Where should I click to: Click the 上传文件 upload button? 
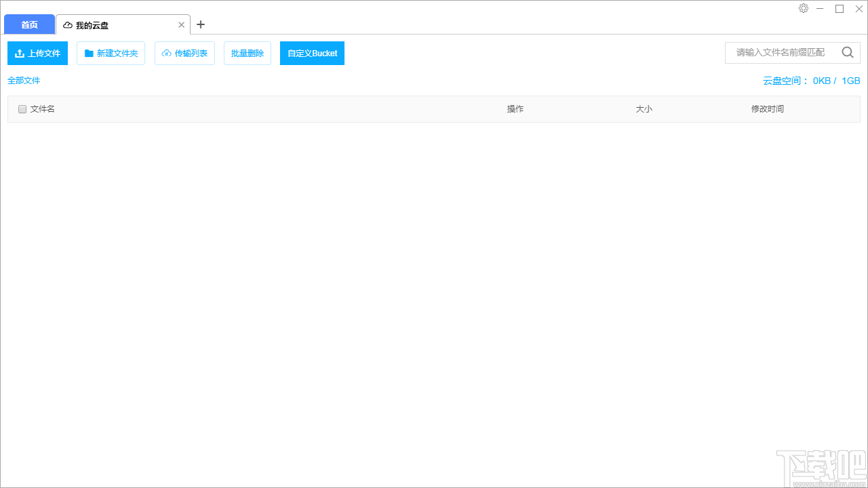(x=37, y=54)
